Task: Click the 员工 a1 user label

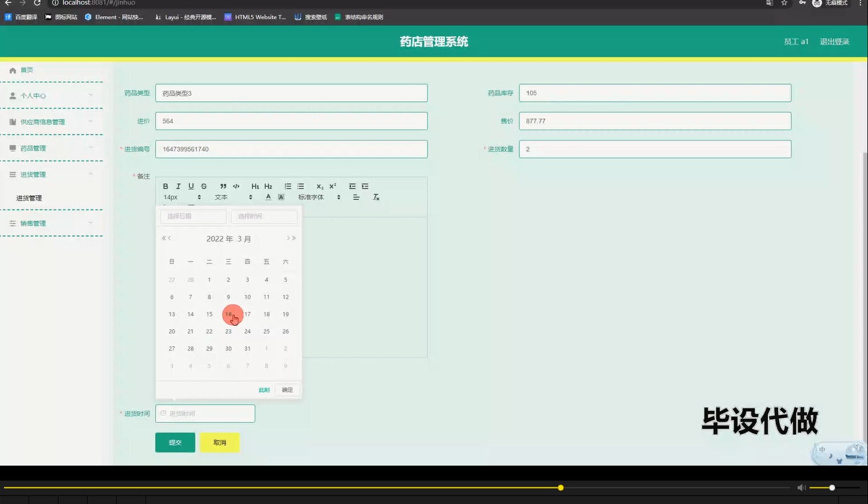Action: (x=796, y=42)
